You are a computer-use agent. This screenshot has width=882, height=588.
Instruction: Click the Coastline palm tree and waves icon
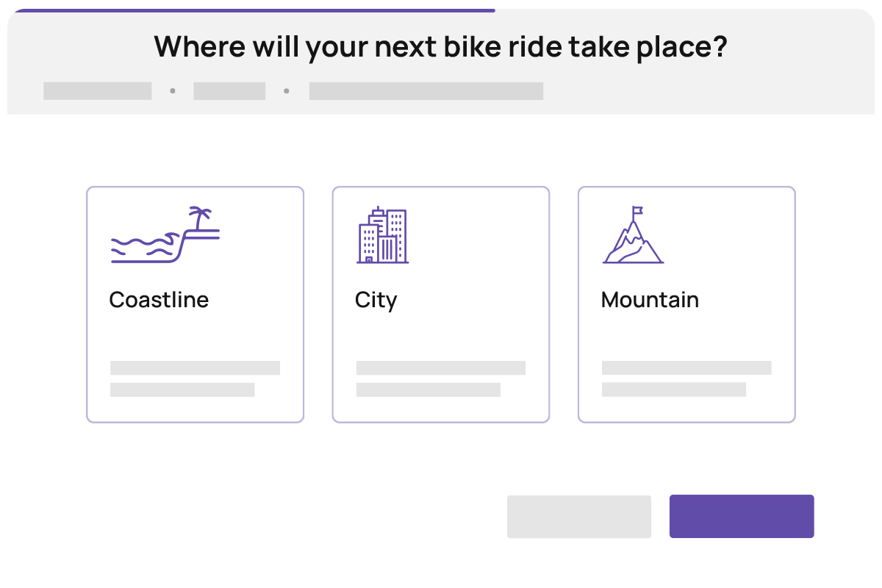165,235
